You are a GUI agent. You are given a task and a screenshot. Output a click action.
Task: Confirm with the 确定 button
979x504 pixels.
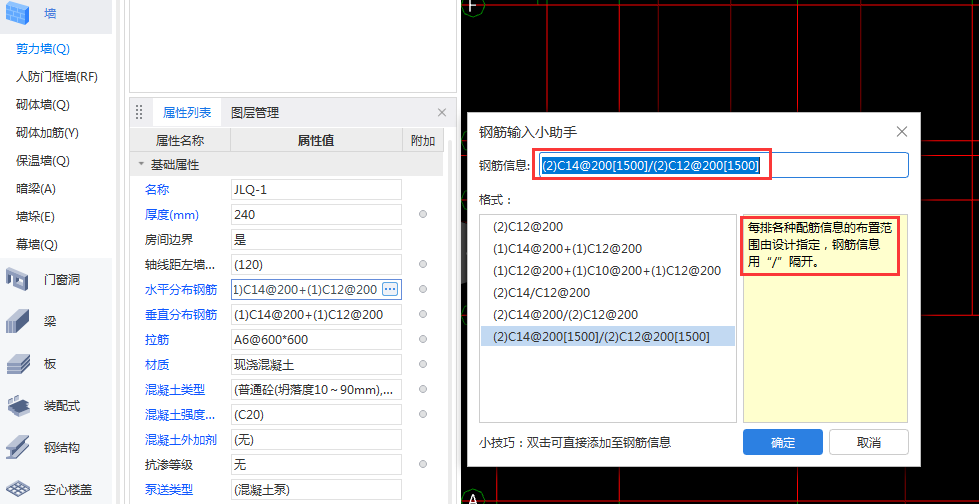[x=782, y=442]
